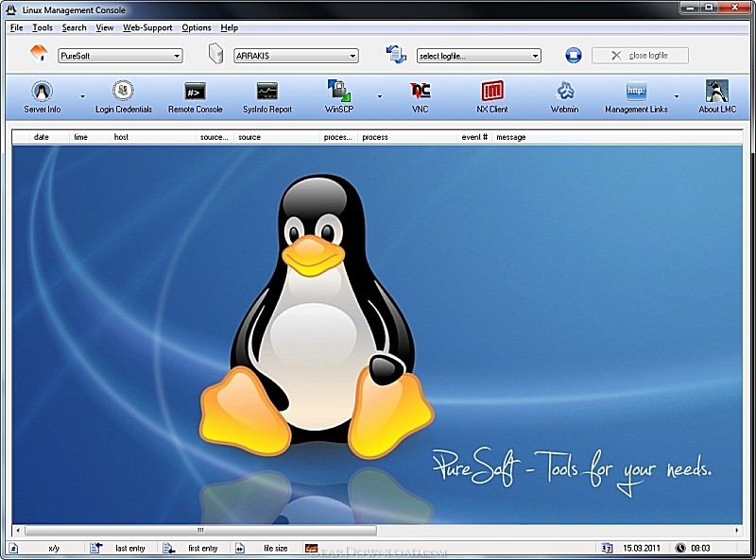Click the penguin icon in title bar
This screenshot has height=560, width=756.
(x=11, y=9)
